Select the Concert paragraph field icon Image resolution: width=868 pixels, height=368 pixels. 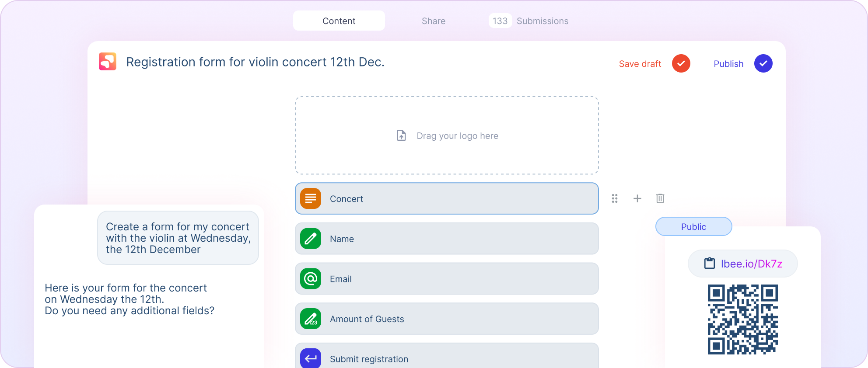coord(310,198)
